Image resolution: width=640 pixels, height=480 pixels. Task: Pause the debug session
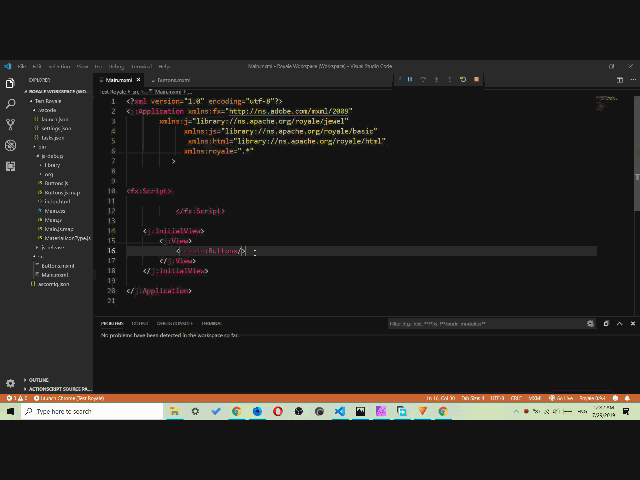[x=410, y=80]
